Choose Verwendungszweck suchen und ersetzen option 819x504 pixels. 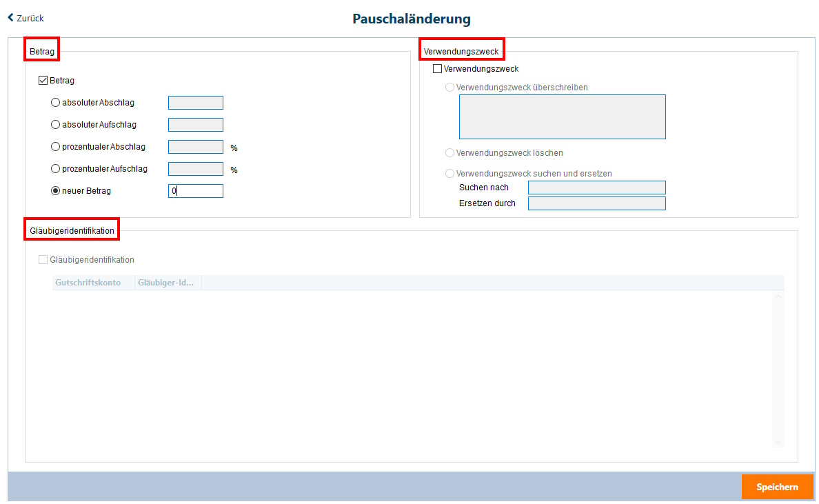pos(450,174)
